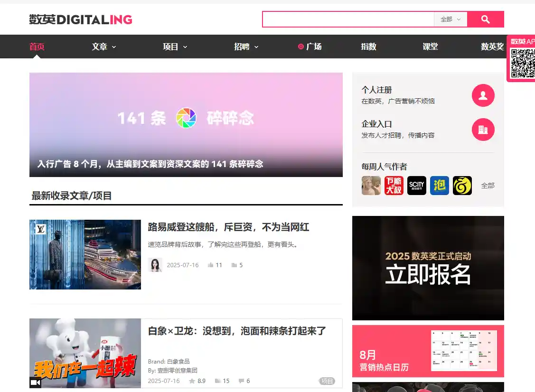This screenshot has width=535, height=392.
Task: Click the video camera icon on 白象 thumbnail
Action: [35, 383]
